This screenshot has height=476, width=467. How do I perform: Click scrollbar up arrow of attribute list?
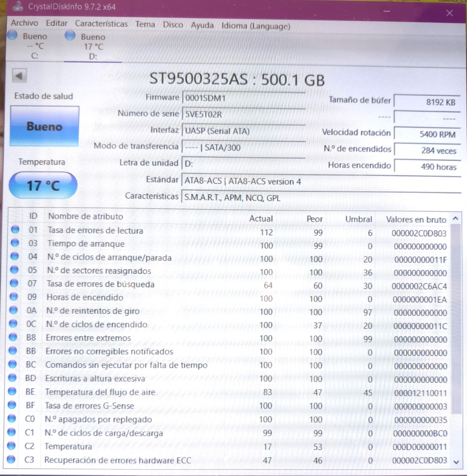(455, 218)
